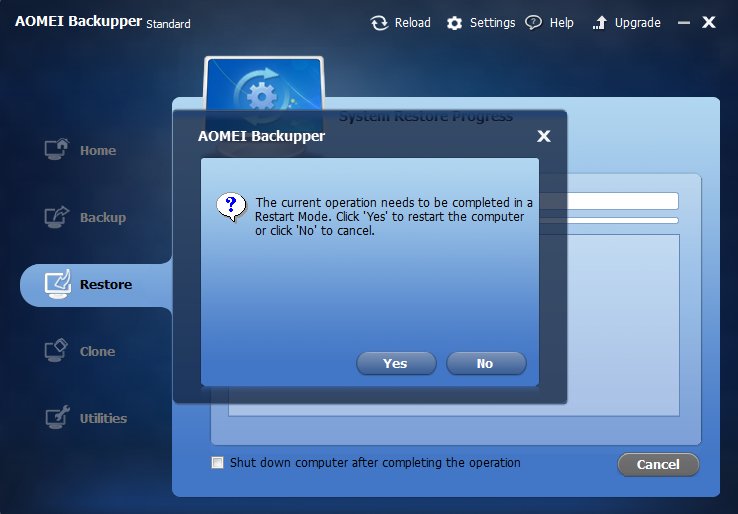Click the AOMEI Backupper Standard app title

103,22
